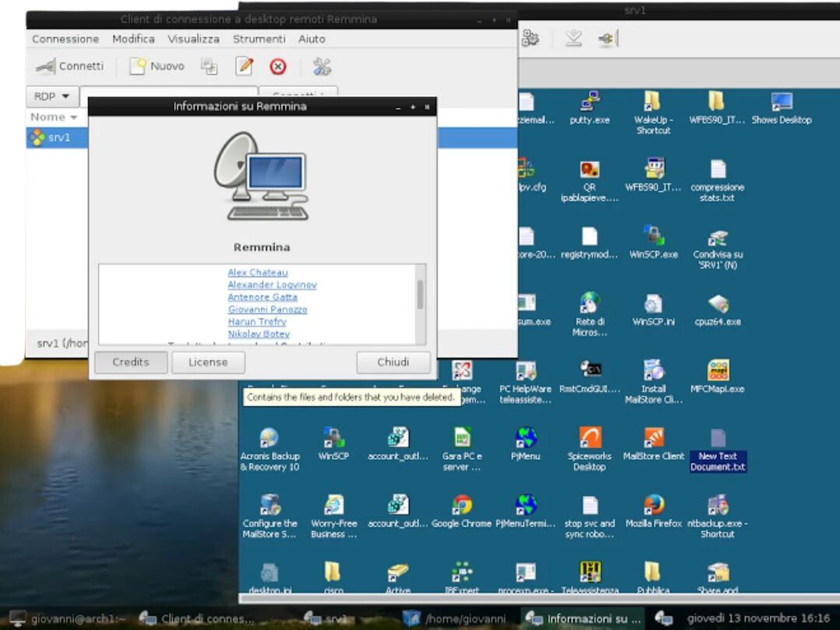Follow the Alex Chateau credit link
Screen dimensions: 840x630
click(257, 273)
